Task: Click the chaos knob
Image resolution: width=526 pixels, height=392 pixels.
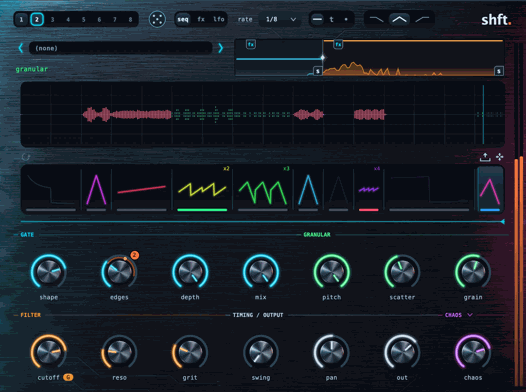Action: 473,352
